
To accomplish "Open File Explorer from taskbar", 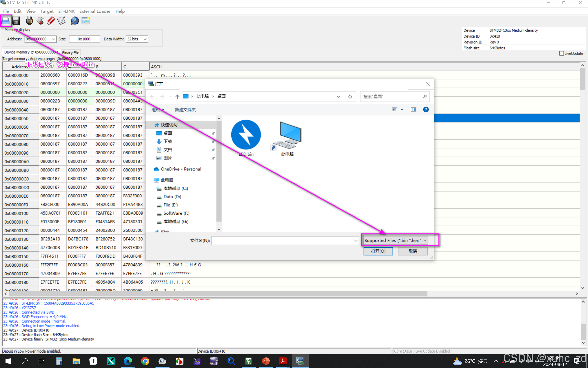I will tap(76, 361).
